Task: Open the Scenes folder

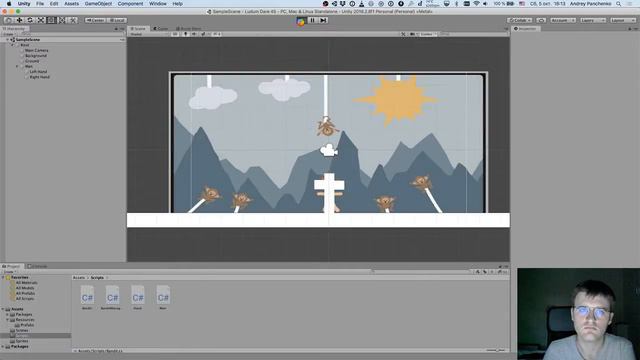Action: pyautogui.click(x=22, y=331)
